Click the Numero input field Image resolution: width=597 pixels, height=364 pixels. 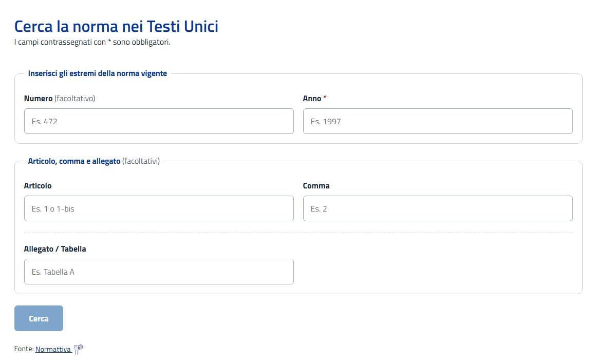pos(159,121)
